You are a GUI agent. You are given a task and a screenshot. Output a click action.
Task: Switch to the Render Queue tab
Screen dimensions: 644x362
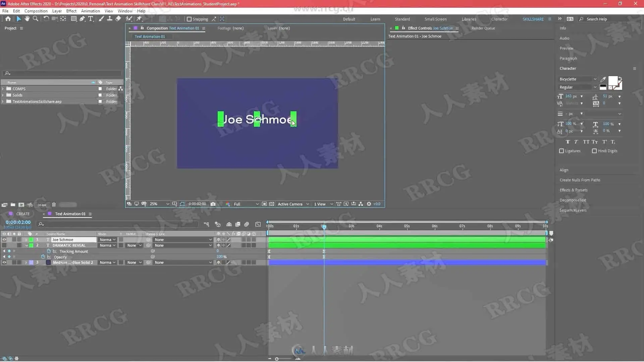[x=483, y=28]
